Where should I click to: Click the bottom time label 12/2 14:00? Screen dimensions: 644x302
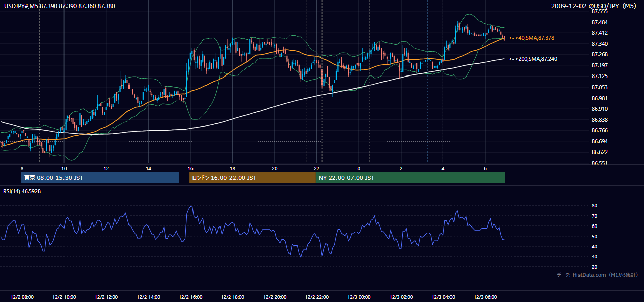pos(148,297)
